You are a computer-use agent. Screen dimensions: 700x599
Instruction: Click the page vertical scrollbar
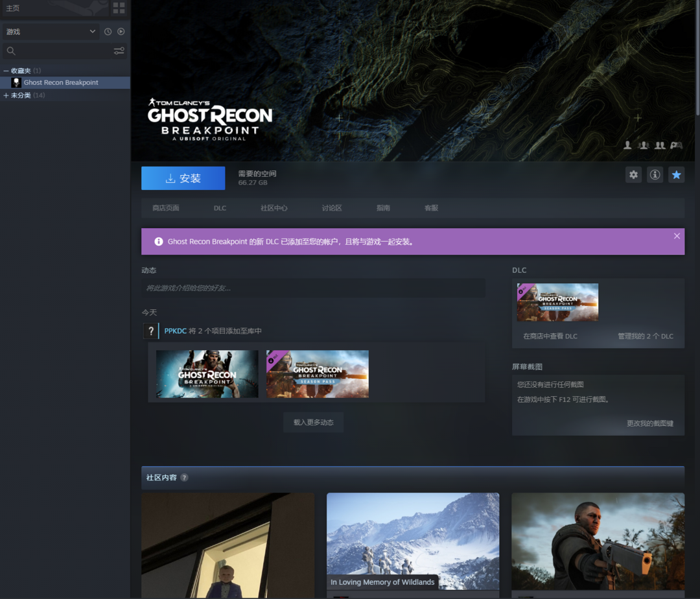[x=697, y=57]
